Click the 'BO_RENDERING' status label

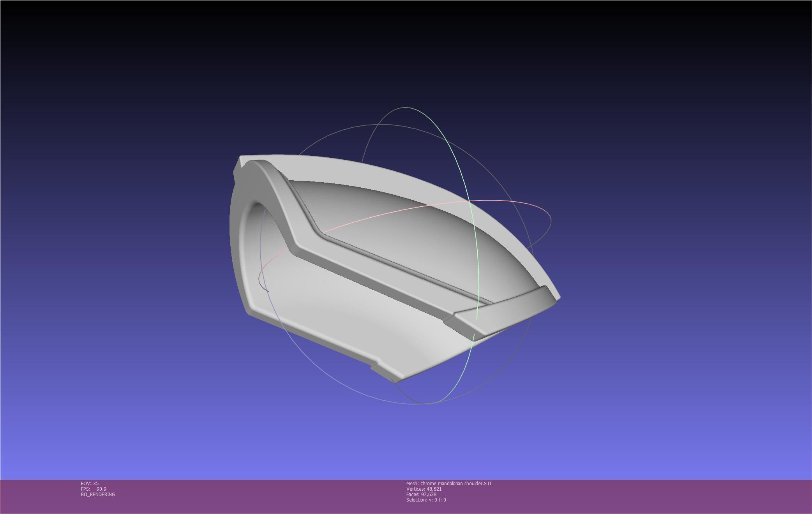point(98,494)
